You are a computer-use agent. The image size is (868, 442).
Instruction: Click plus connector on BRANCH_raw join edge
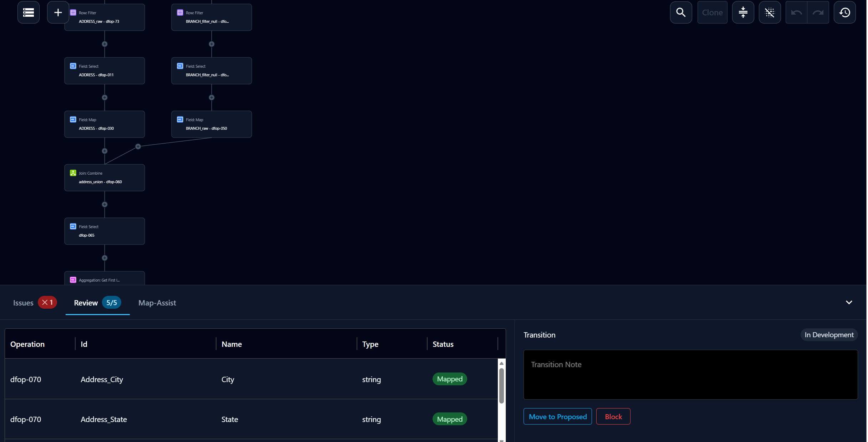click(138, 147)
